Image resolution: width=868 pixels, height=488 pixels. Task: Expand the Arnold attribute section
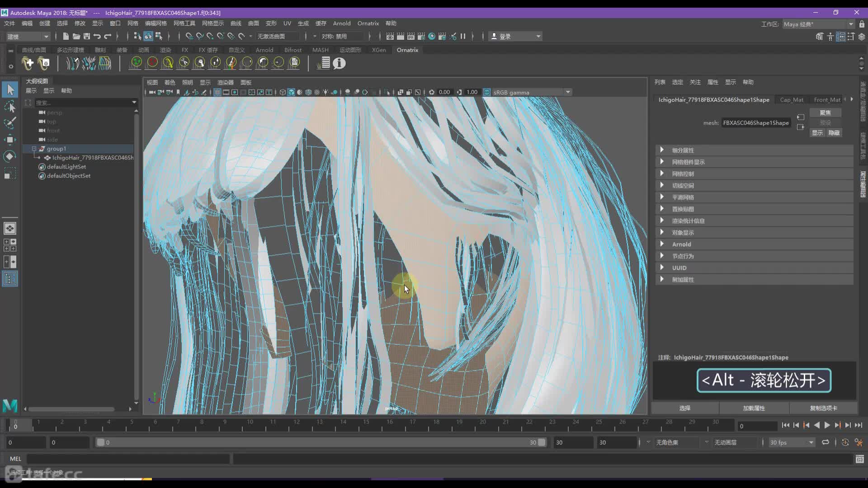754,244
